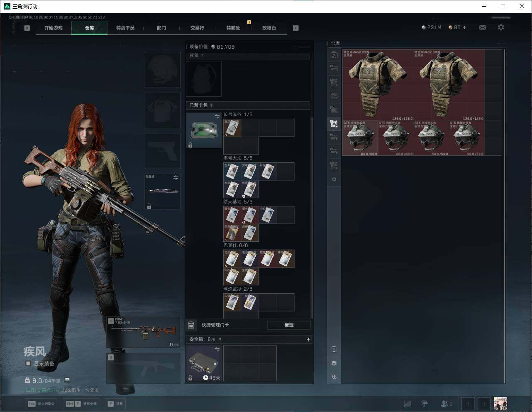Click the empty pistol slot
Image resolution: width=532 pixels, height=412 pixels.
pyautogui.click(x=163, y=151)
